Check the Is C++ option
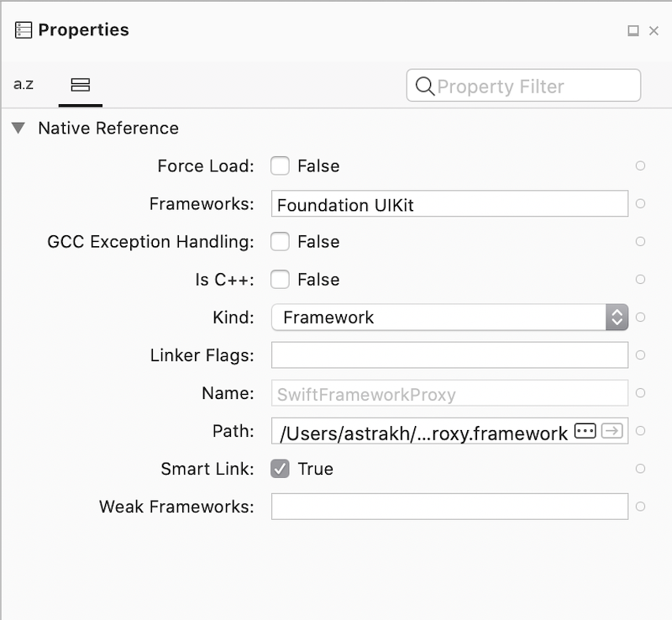672x620 pixels. click(280, 280)
